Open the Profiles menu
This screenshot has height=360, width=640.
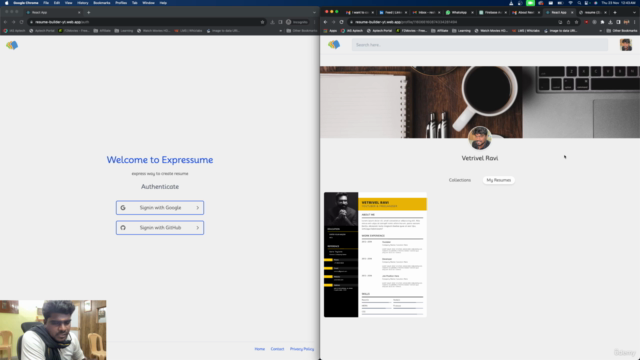[121, 3]
